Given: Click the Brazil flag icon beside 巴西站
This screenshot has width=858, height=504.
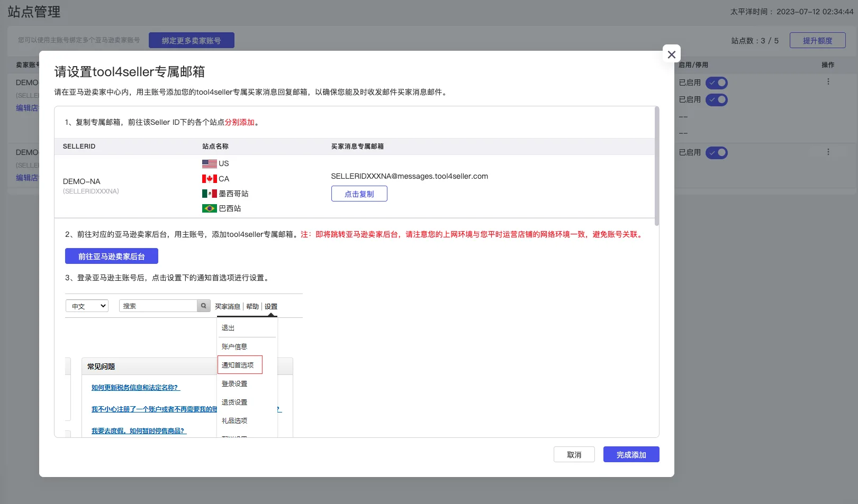Looking at the screenshot, I should click(x=210, y=208).
